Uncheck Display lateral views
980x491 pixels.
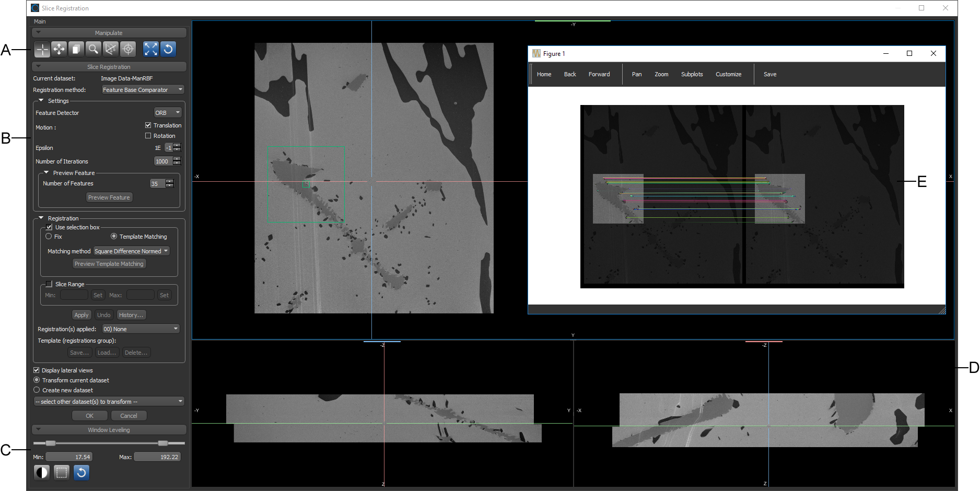(x=37, y=370)
